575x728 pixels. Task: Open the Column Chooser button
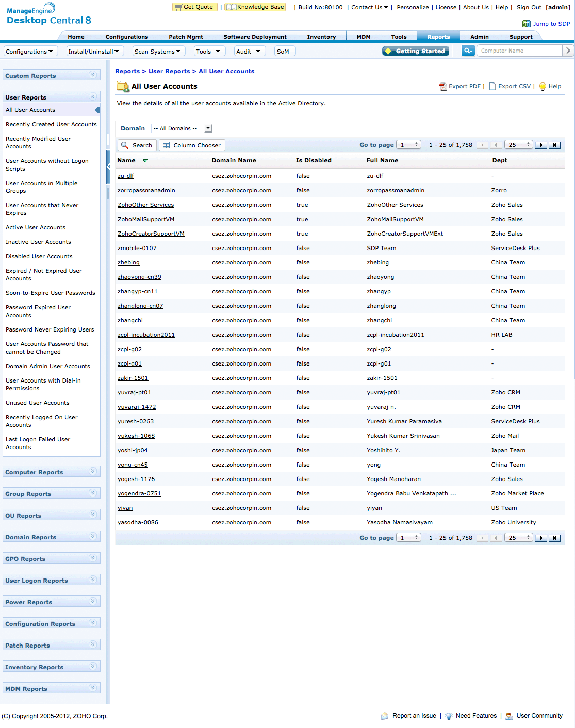coord(192,145)
